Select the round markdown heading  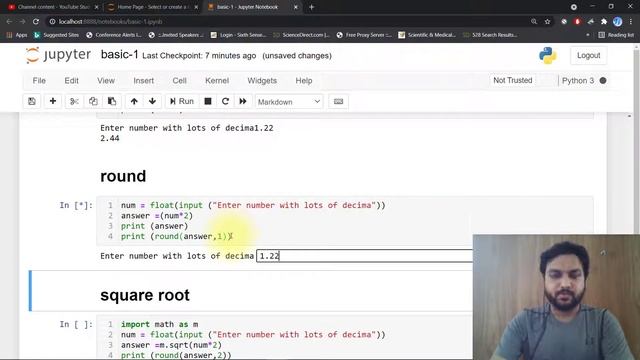[x=123, y=176]
